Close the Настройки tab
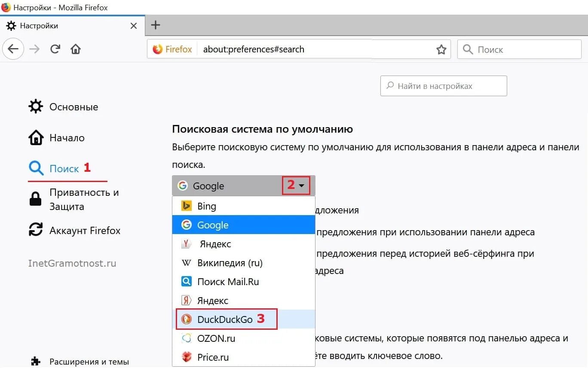Screen dimensions: 588x368 pos(134,26)
